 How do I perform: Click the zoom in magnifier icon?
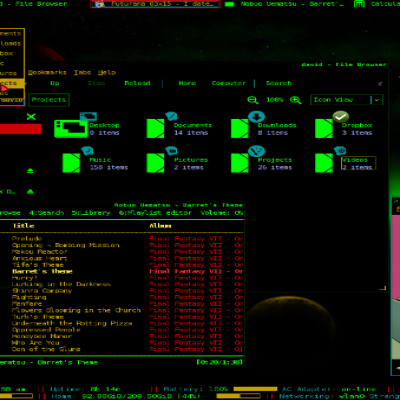[295, 100]
